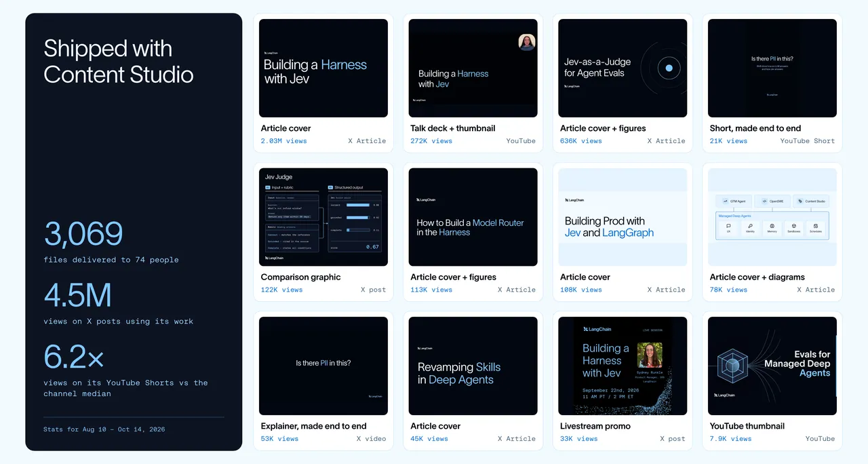
Task: Click 'Stats for Aug 10 – Oct 14, 2026'
Action: (104, 429)
